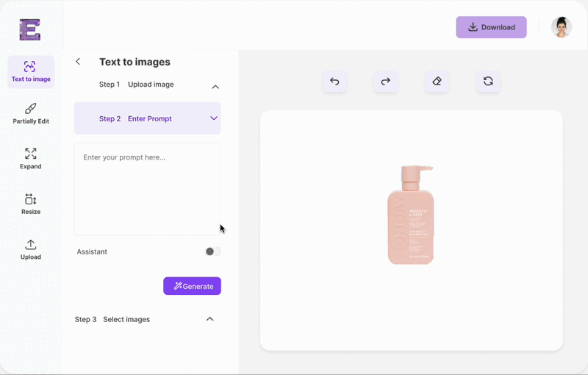588x375 pixels.
Task: Select the pink shampoo bottle image
Action: [411, 215]
